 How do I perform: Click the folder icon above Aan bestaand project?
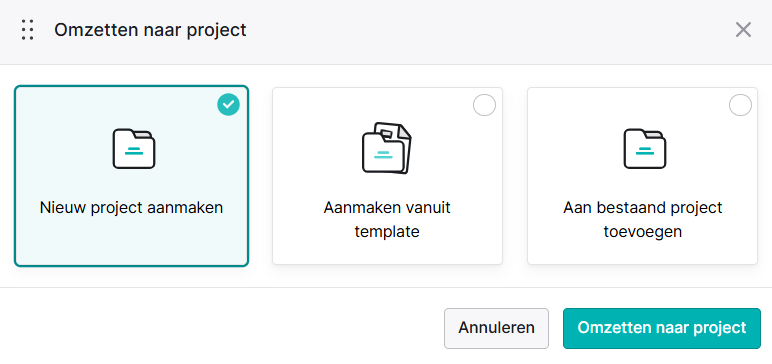click(645, 149)
